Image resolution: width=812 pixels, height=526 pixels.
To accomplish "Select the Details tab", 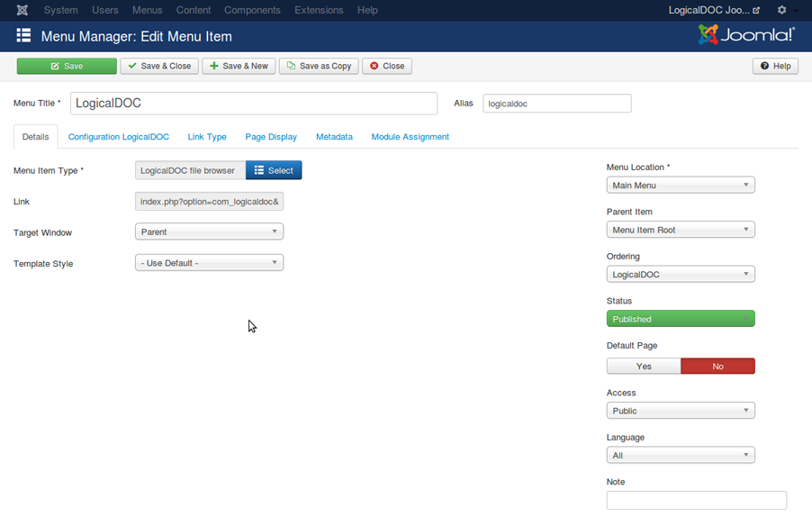I will (36, 137).
